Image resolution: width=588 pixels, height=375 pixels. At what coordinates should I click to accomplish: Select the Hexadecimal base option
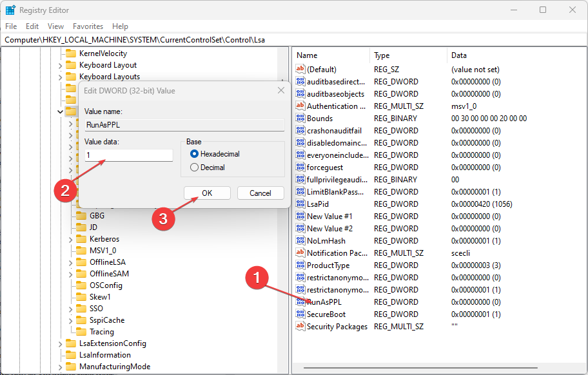coord(194,154)
